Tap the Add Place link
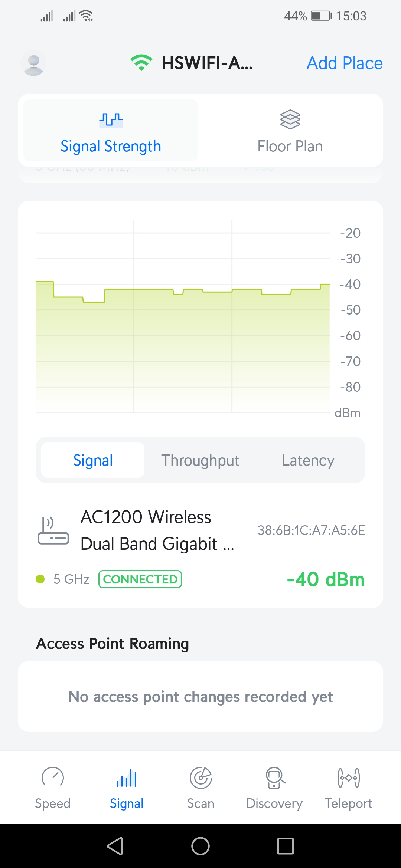401x868 pixels. point(344,63)
